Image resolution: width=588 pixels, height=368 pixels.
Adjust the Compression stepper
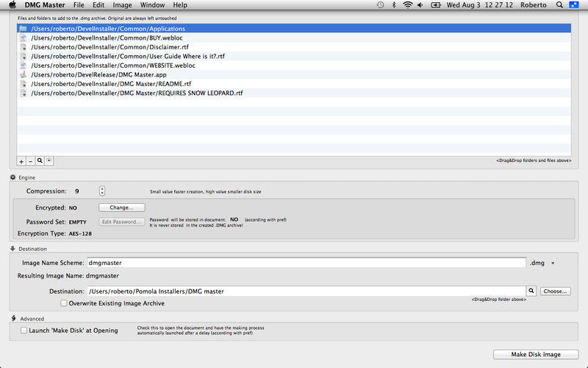102,191
